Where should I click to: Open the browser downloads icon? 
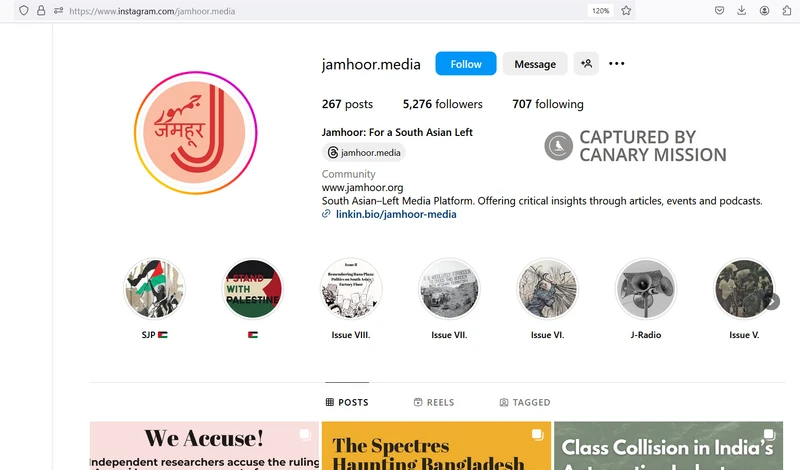pyautogui.click(x=742, y=11)
